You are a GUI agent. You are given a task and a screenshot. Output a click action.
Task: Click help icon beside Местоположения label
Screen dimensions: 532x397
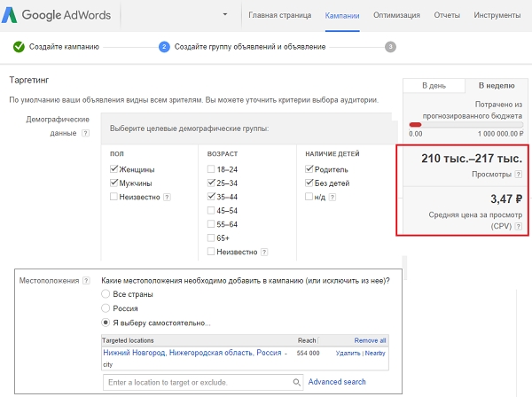pos(86,280)
